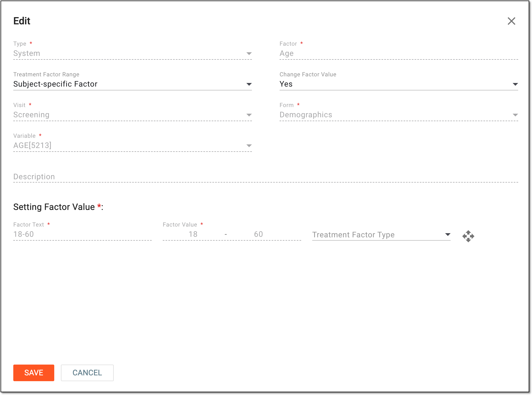The height and width of the screenshot is (395, 532).
Task: Expand the Change Factor Value dropdown
Action: (399, 84)
